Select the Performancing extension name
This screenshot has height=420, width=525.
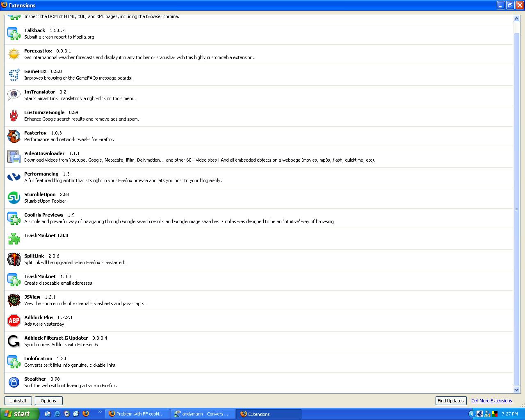coord(41,174)
